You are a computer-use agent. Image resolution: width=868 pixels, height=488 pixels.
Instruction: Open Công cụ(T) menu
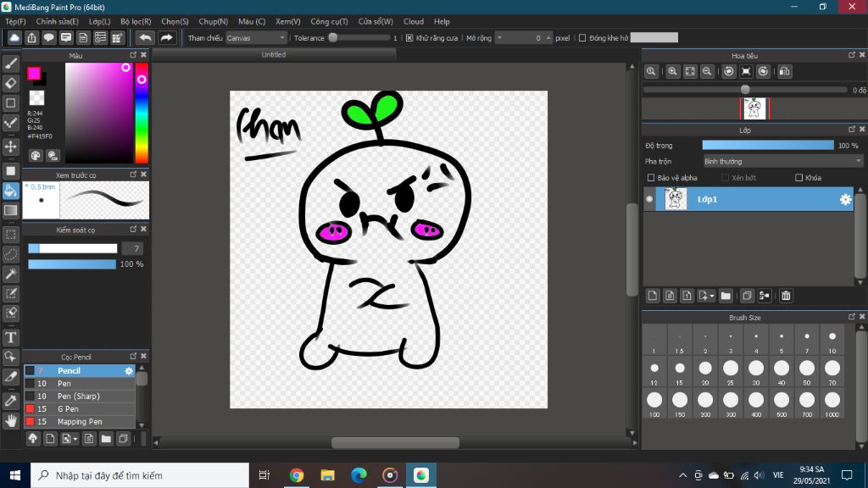click(329, 21)
